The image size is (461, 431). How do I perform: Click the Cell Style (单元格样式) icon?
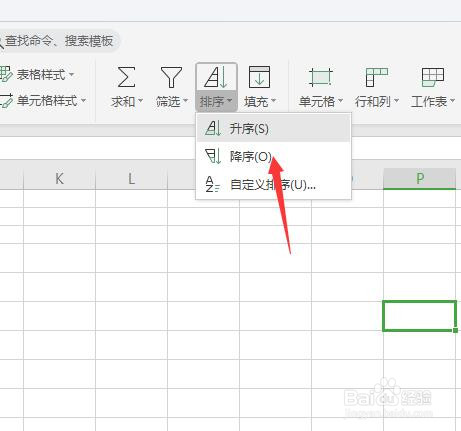[x=6, y=100]
